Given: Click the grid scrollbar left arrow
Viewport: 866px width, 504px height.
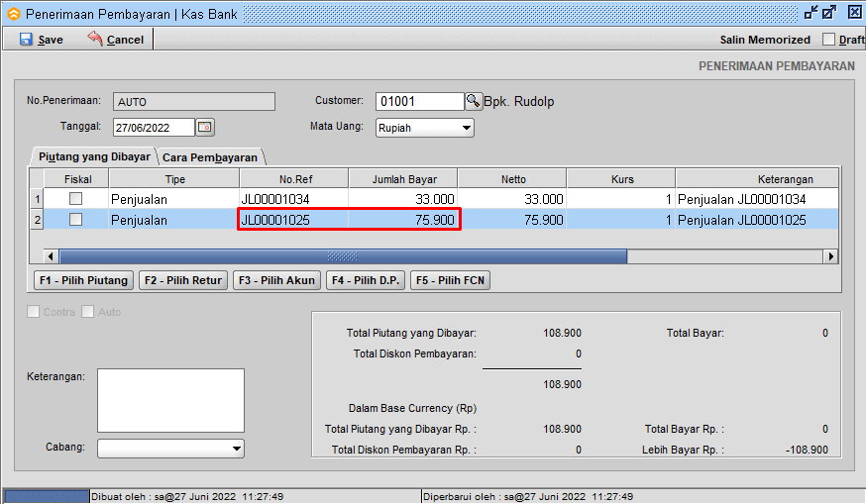Looking at the screenshot, I should [x=51, y=256].
